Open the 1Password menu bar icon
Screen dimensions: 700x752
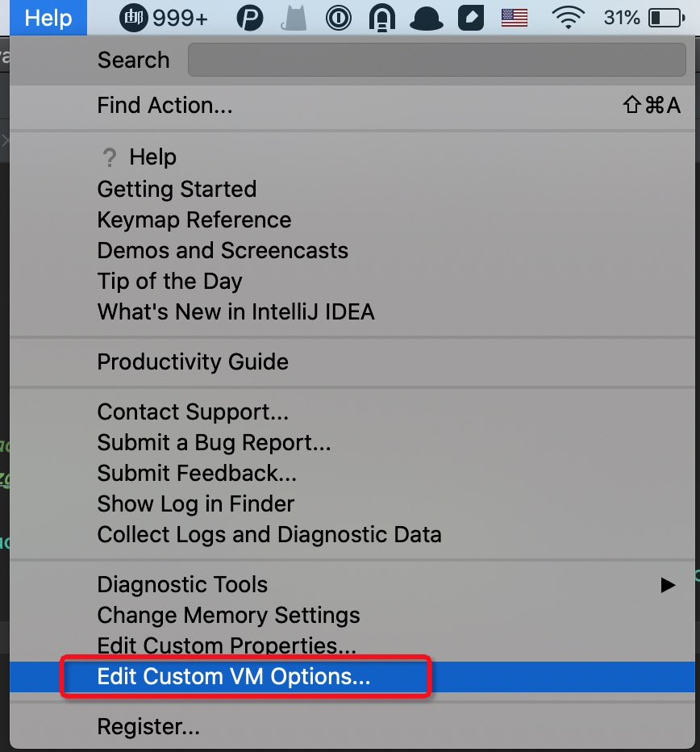coord(339,19)
